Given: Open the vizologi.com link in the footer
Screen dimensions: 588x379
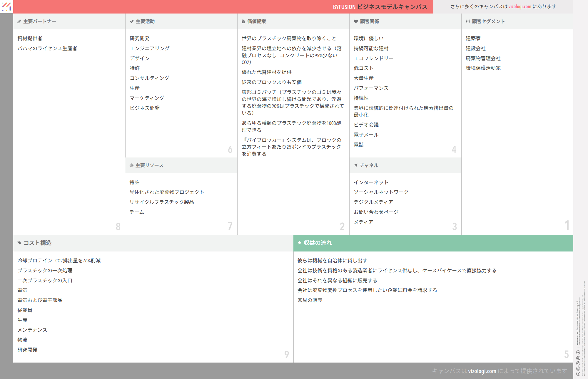Looking at the screenshot, I should click(482, 371).
